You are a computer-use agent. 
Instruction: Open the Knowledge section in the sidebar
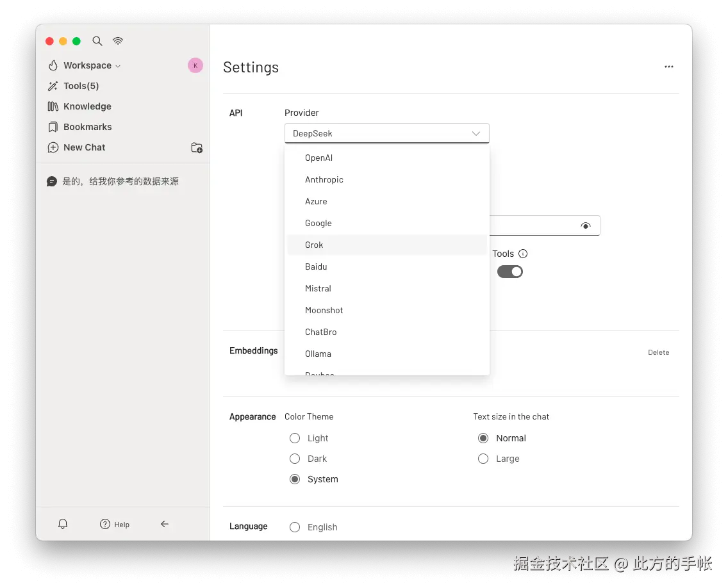(x=87, y=106)
